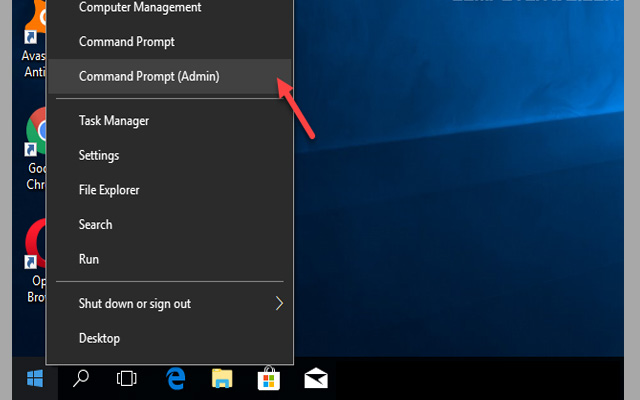Viewport: 640px width, 400px height.
Task: Click Search in the context menu
Action: pos(96,224)
